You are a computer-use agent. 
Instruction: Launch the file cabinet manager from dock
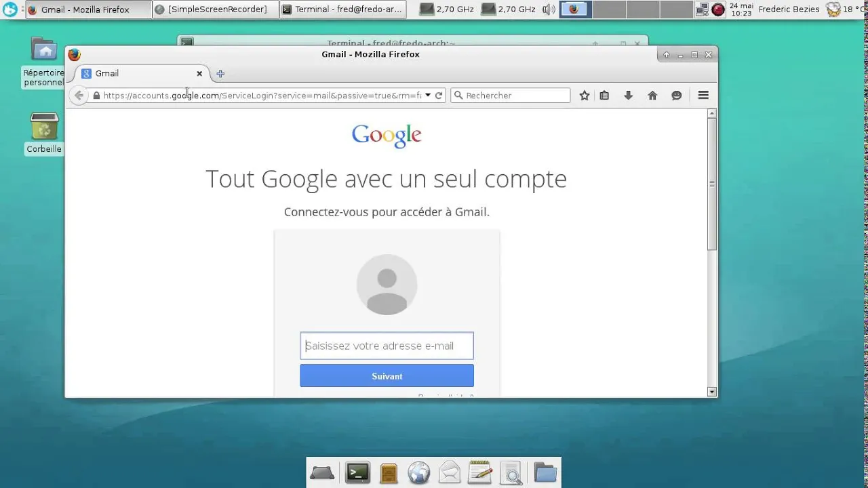389,472
